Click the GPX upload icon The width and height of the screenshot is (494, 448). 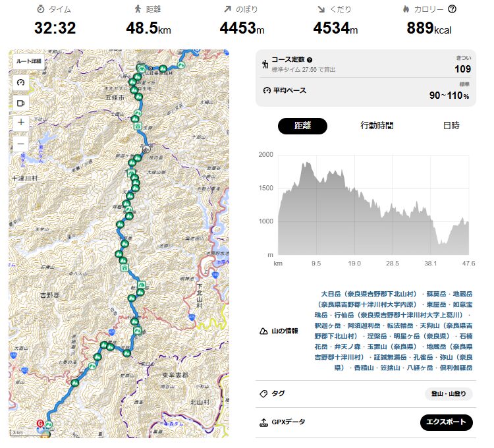pos(264,422)
